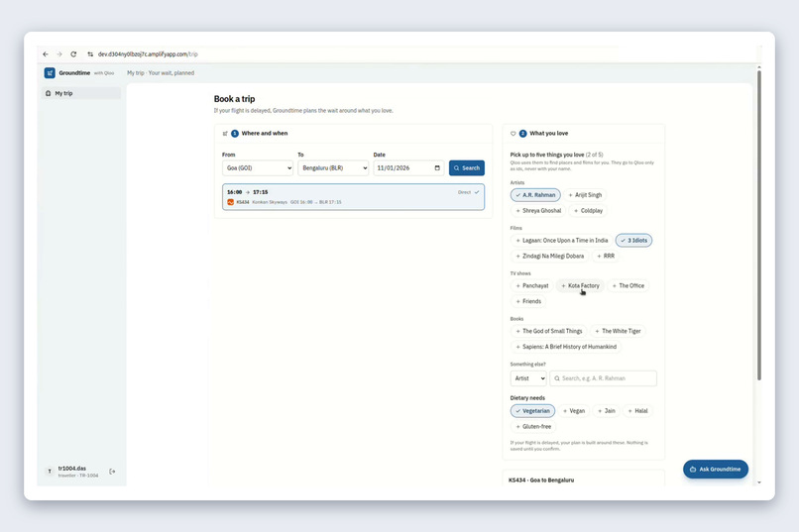The height and width of the screenshot is (532, 799).
Task: Click the Konkan Skyways airline logo
Action: click(230, 202)
